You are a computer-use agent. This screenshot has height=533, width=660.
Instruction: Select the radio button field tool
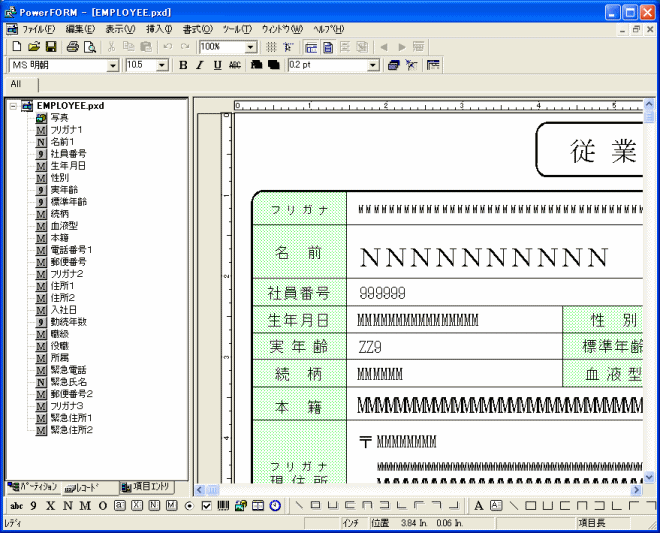[189, 506]
